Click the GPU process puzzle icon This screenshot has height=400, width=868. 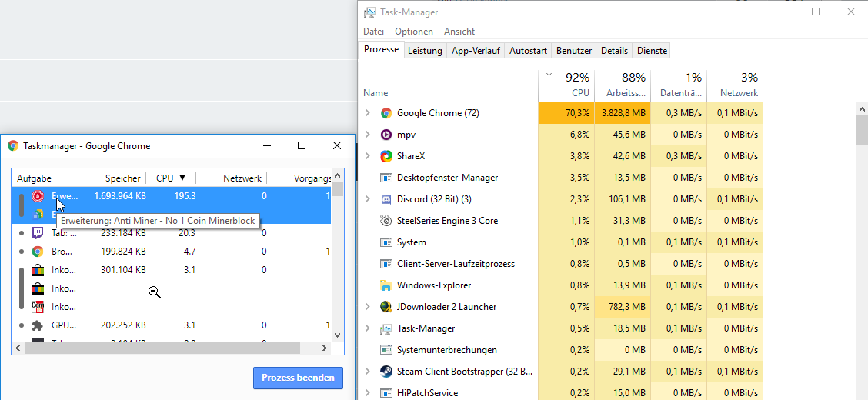pos(38,325)
